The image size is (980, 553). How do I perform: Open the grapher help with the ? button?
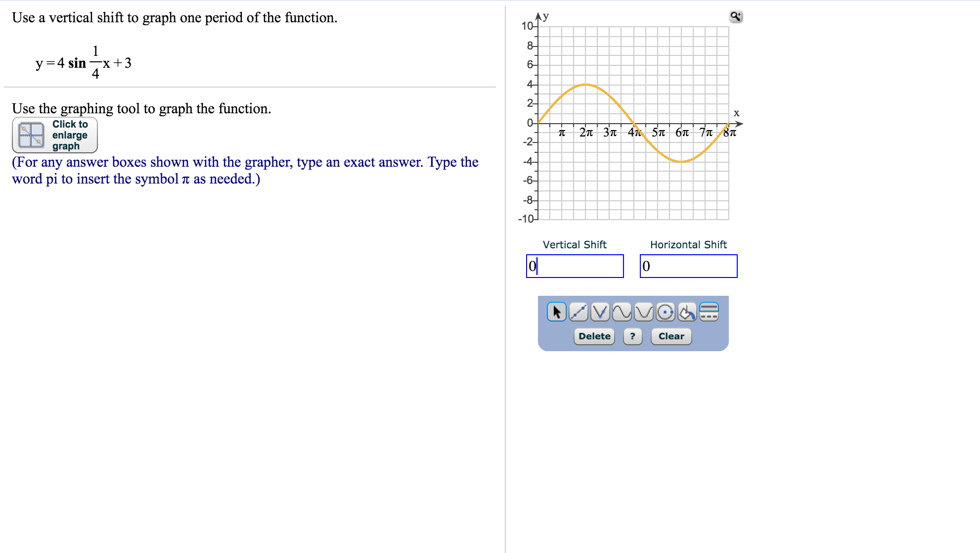(632, 336)
